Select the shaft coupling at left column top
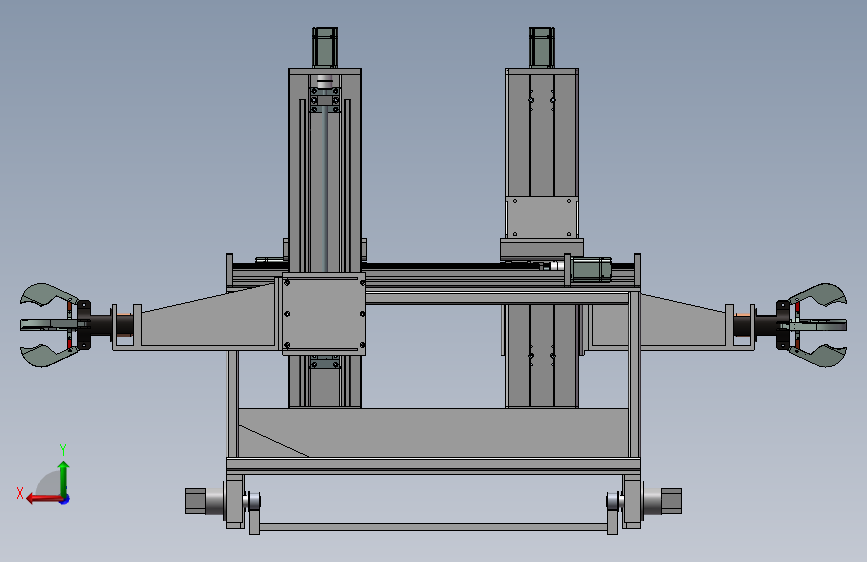867x562 pixels. pos(325,81)
